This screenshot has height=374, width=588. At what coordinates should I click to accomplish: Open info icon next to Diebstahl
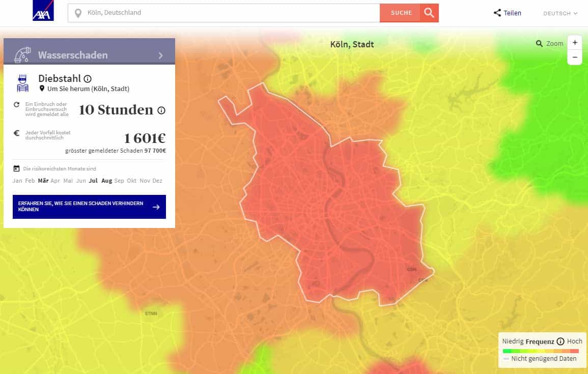point(88,79)
